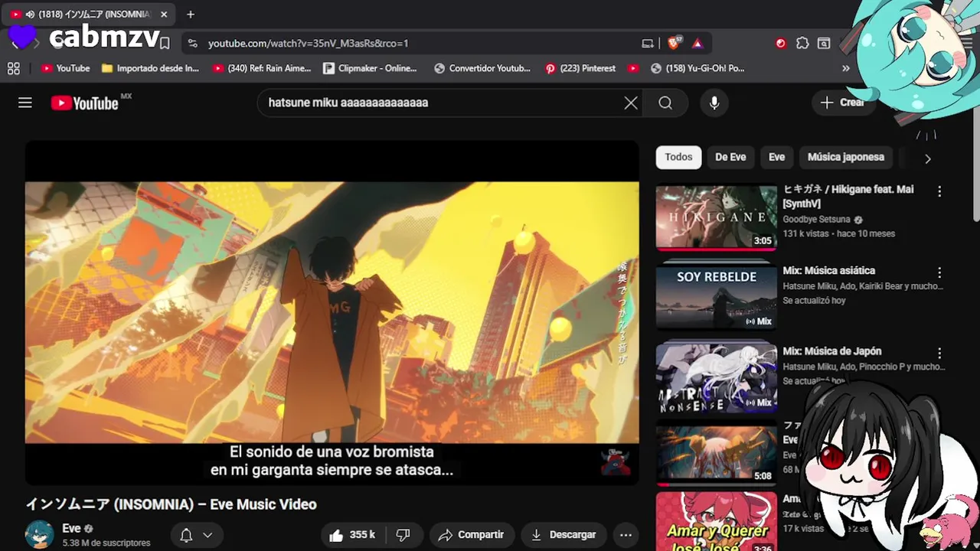The width and height of the screenshot is (980, 551).
Task: Open the 'Mix: Música asiática' title
Action: 828,271
